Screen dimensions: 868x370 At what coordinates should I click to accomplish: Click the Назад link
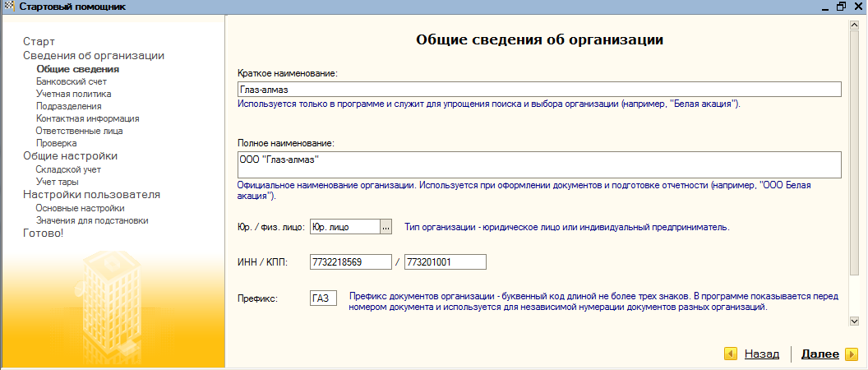point(762,354)
